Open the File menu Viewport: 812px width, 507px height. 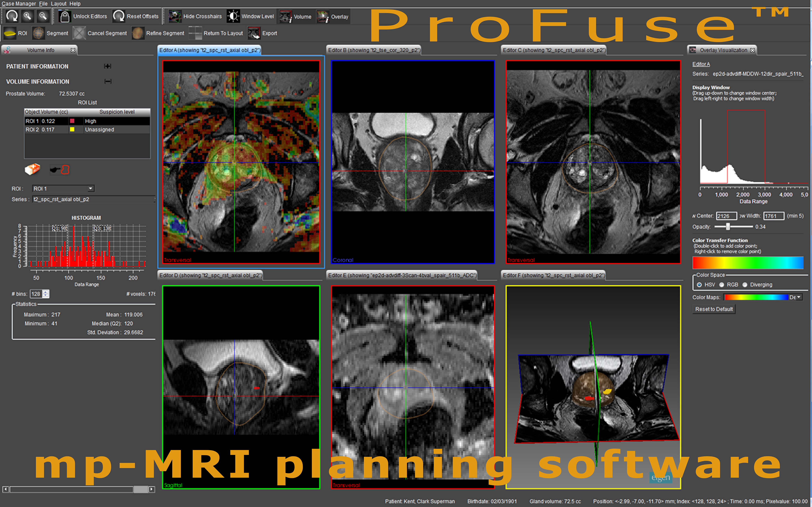(43, 4)
